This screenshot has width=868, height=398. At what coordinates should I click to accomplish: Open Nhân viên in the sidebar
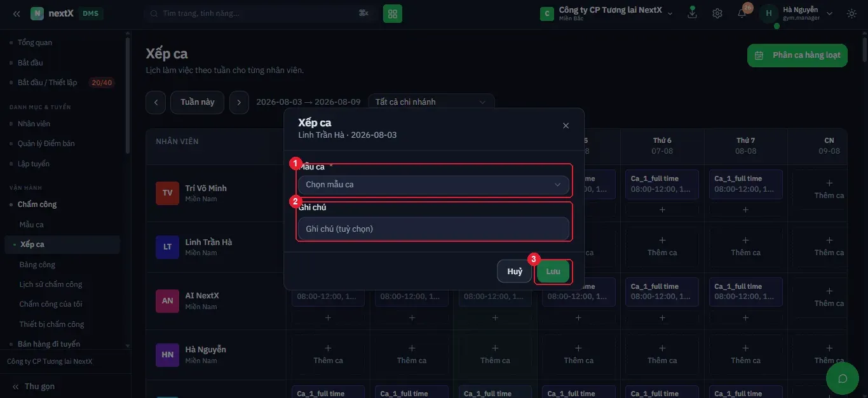pos(34,124)
